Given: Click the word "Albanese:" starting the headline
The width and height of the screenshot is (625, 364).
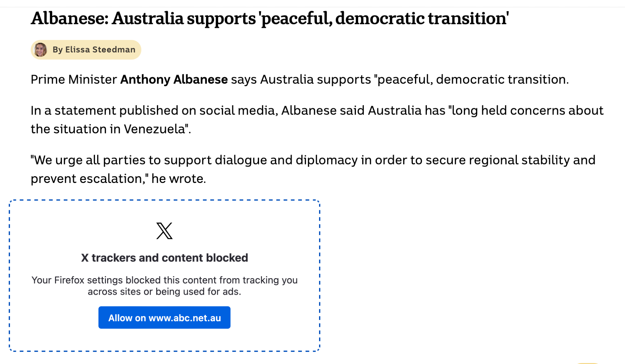Looking at the screenshot, I should (69, 18).
